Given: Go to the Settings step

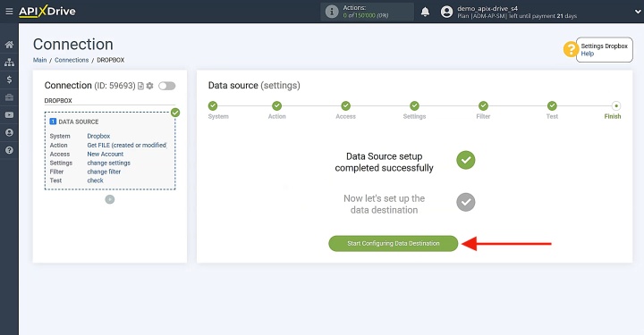Looking at the screenshot, I should (414, 105).
